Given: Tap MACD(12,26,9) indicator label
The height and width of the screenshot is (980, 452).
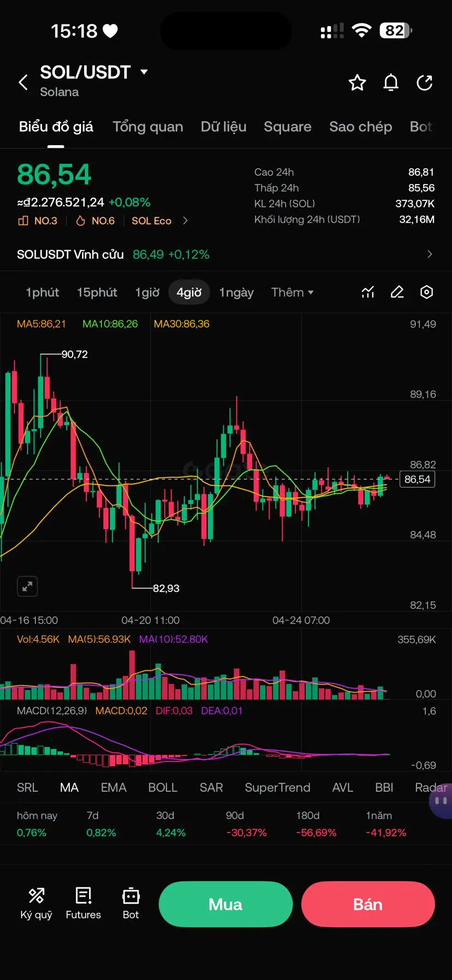Looking at the screenshot, I should 52,711.
